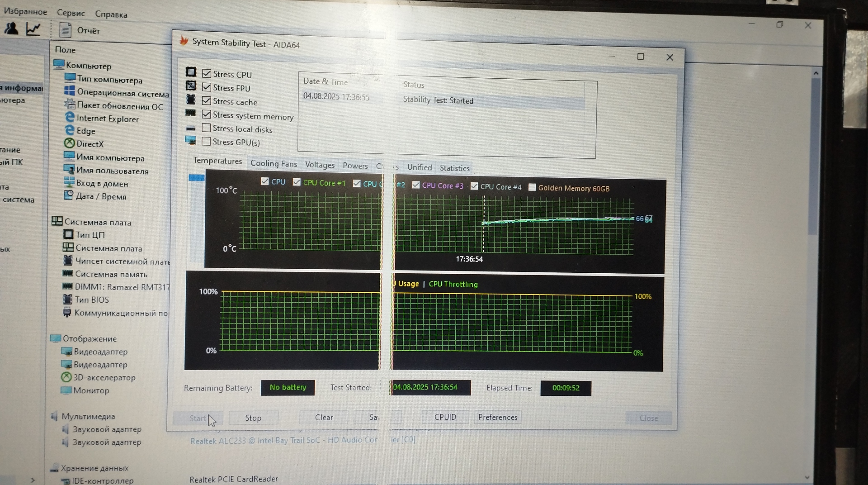Enable the Stress local disks checkbox

[206, 128]
